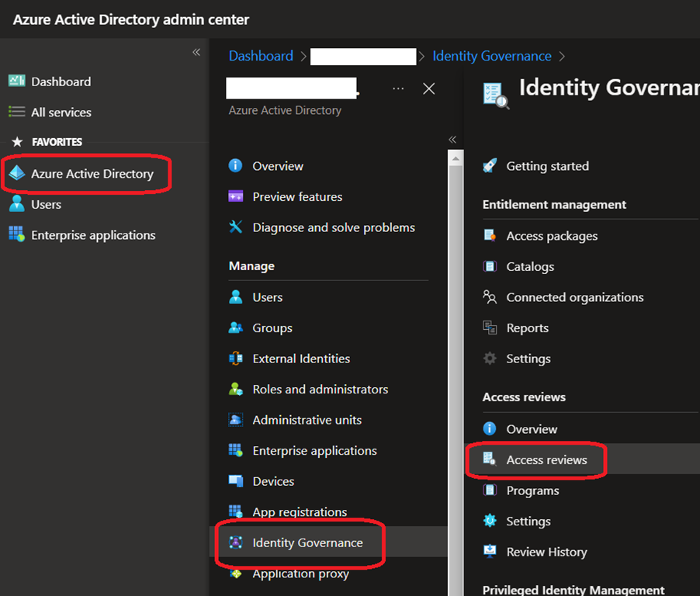Viewport: 700px width, 596px height.
Task: Click the Connected organizations icon
Action: [x=490, y=297]
